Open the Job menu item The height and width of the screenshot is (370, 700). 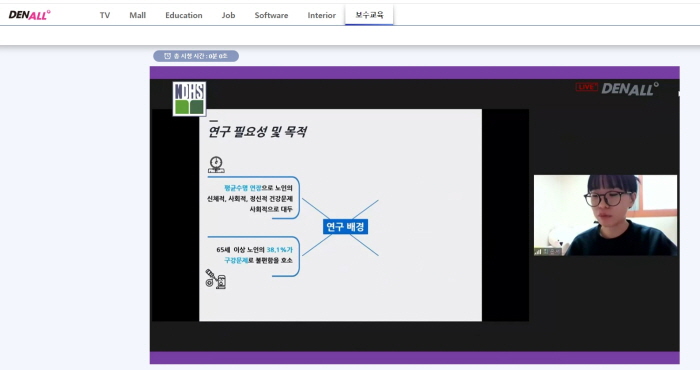(x=228, y=15)
